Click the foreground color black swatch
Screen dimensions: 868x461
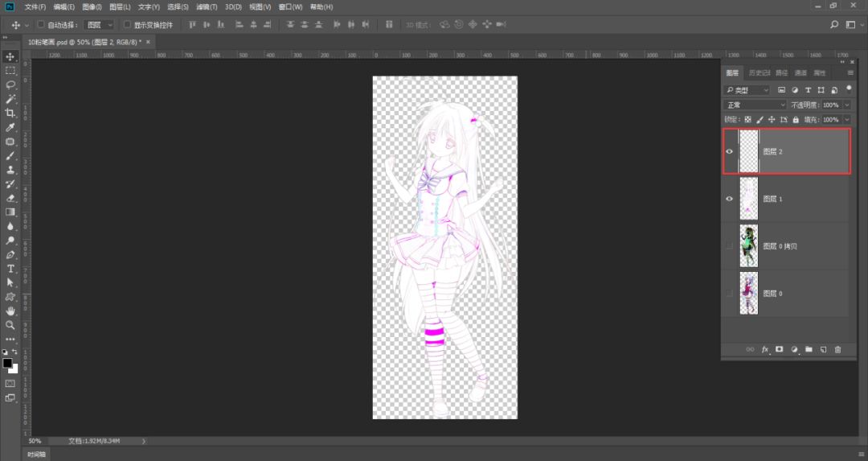8,364
